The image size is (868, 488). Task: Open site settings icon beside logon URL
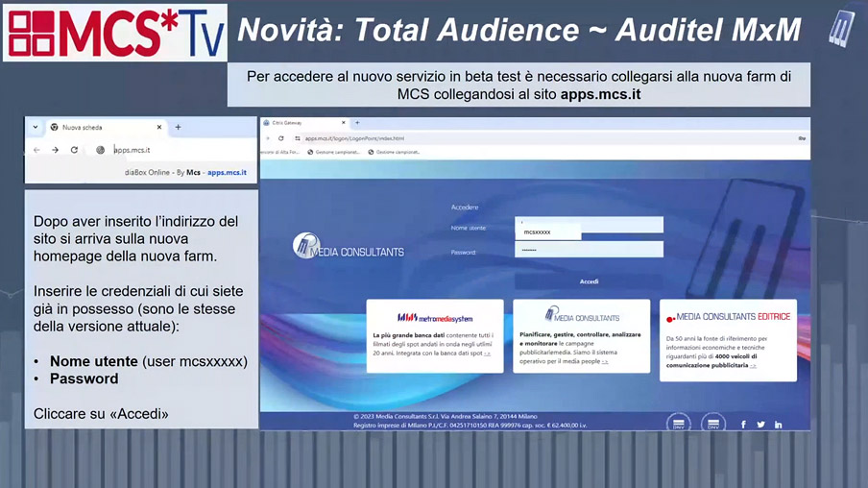pyautogui.click(x=298, y=138)
